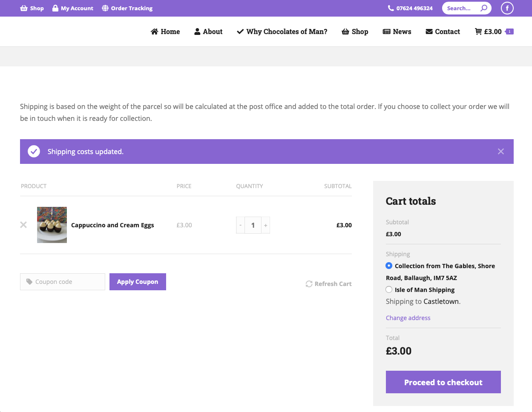Click the £3.00 Total amount in Cart totals
The height and width of the screenshot is (412, 532).
pos(399,351)
